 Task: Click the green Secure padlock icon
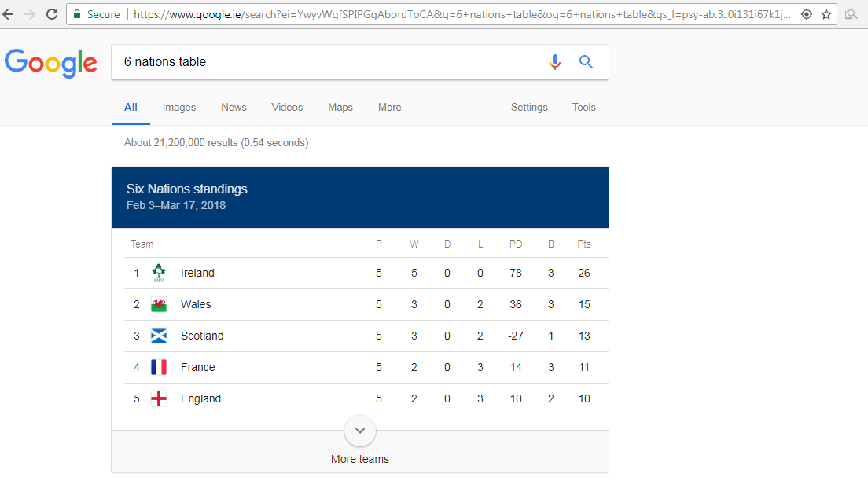coord(77,14)
